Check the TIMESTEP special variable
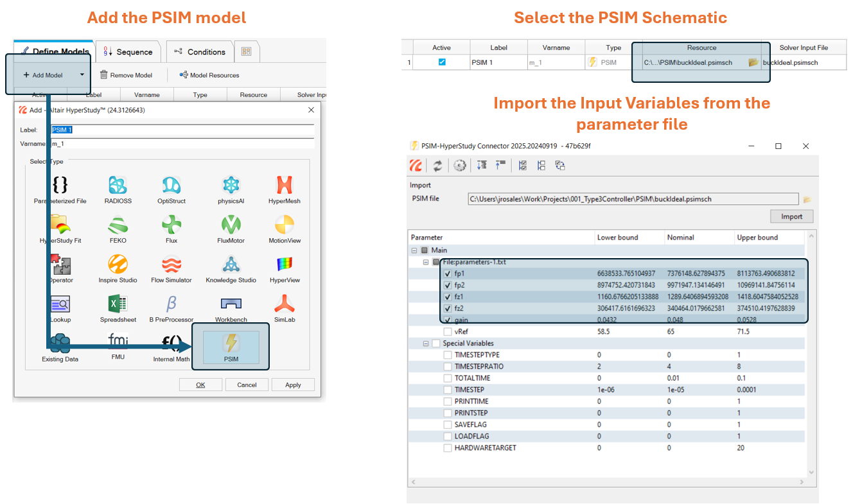 tap(448, 390)
